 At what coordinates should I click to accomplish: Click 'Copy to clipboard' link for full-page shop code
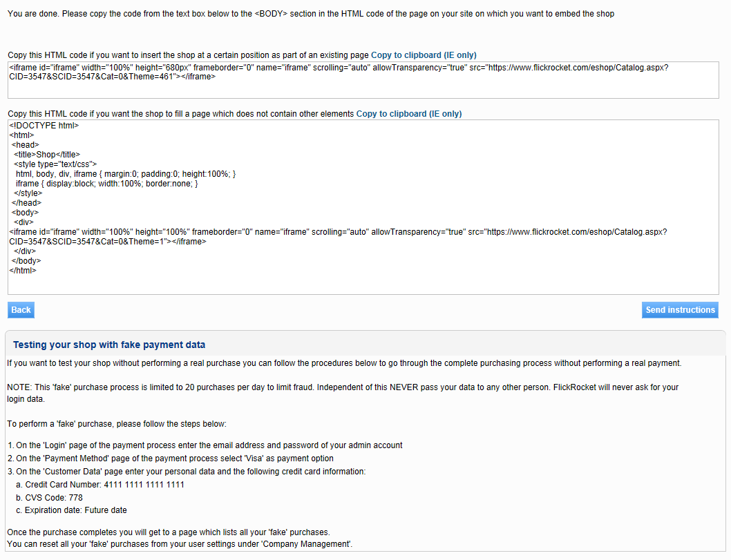coord(408,114)
